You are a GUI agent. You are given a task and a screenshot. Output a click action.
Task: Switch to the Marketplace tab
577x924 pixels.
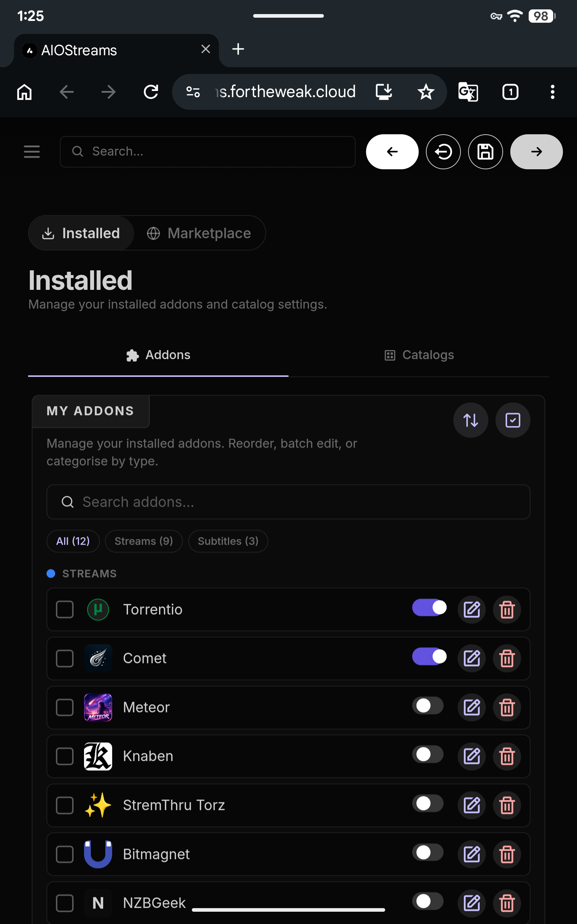[x=199, y=233]
